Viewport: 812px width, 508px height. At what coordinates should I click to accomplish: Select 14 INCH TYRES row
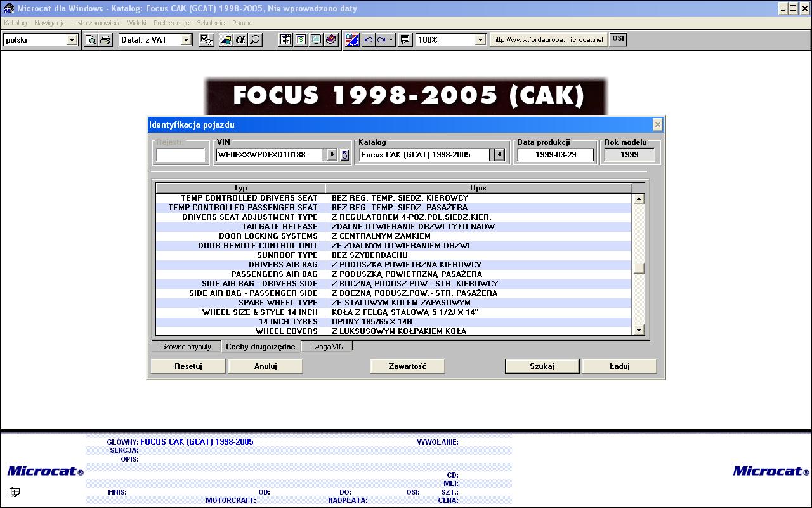click(x=394, y=322)
